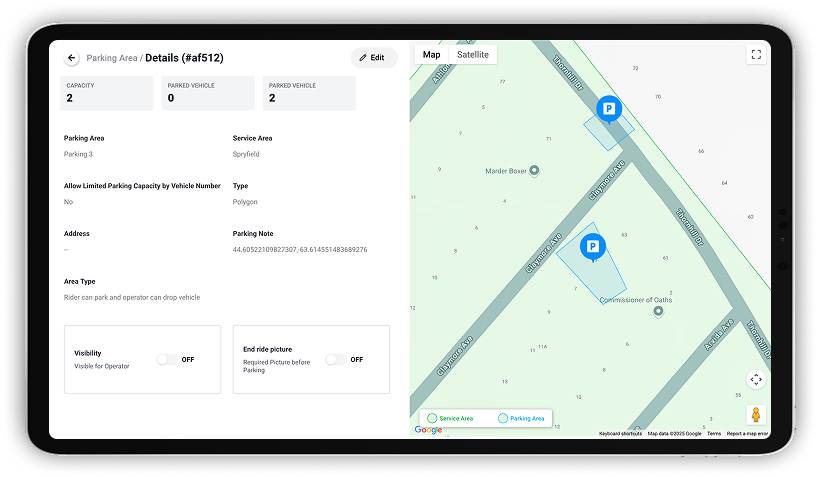
Task: Click the lower parking marker on Claymore Ave
Action: (x=592, y=247)
